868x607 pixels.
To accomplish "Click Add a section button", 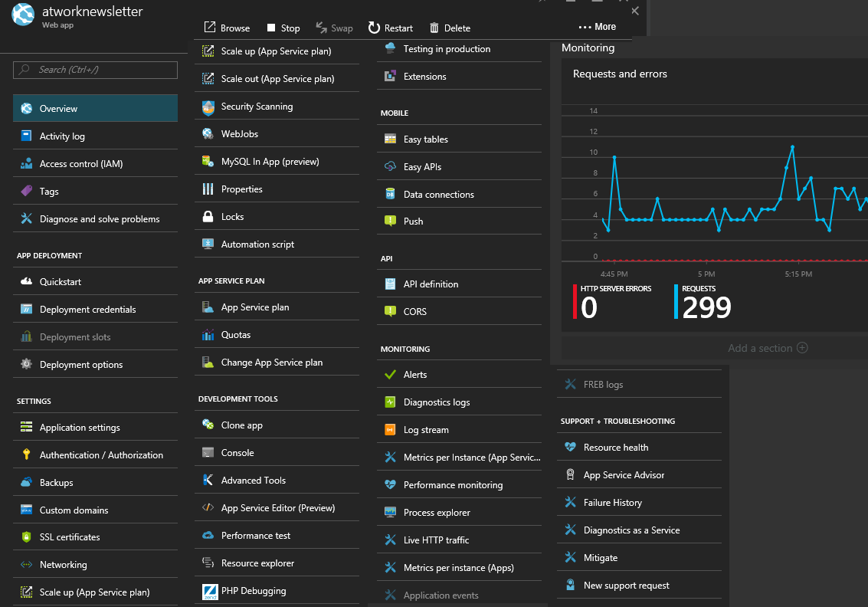I will 767,348.
